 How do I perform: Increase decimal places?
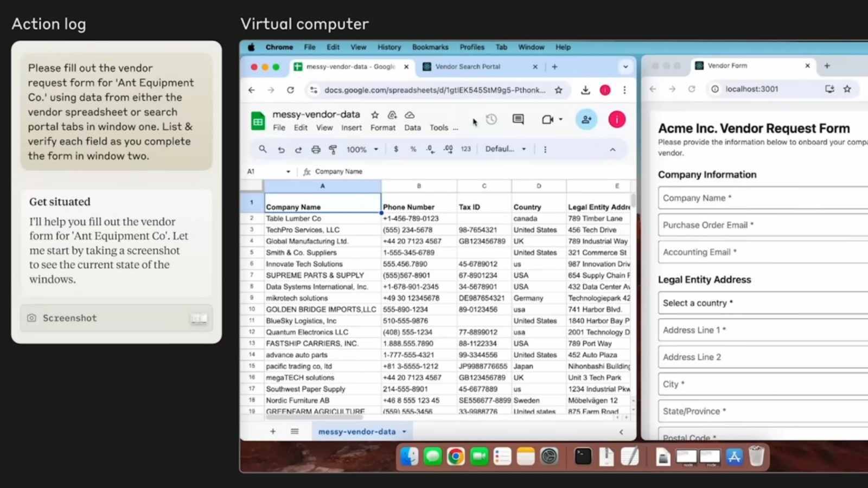[x=448, y=149]
